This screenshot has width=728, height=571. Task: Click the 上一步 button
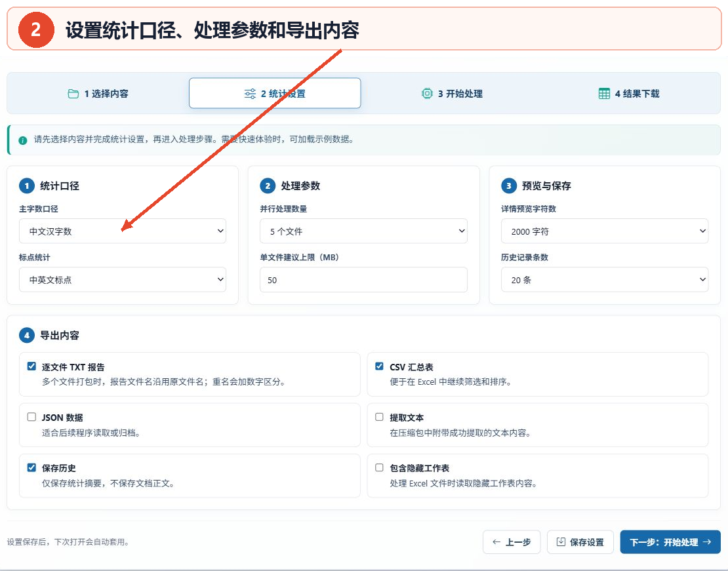(512, 541)
